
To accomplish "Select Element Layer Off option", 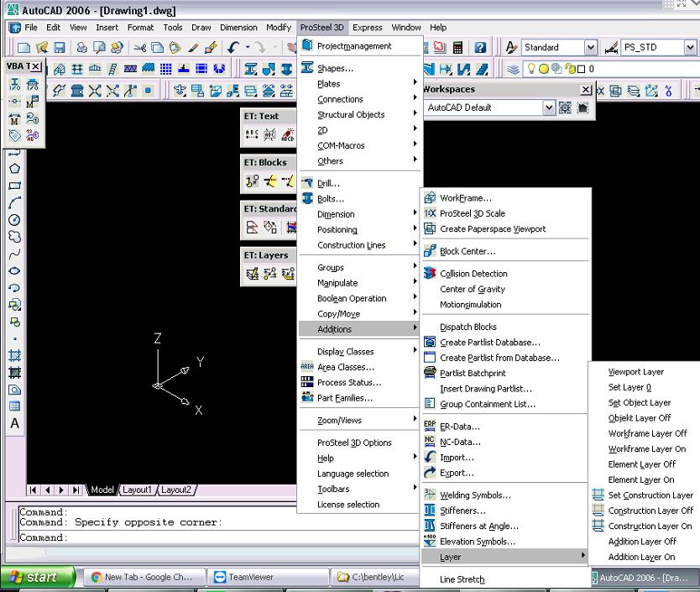I will click(645, 464).
